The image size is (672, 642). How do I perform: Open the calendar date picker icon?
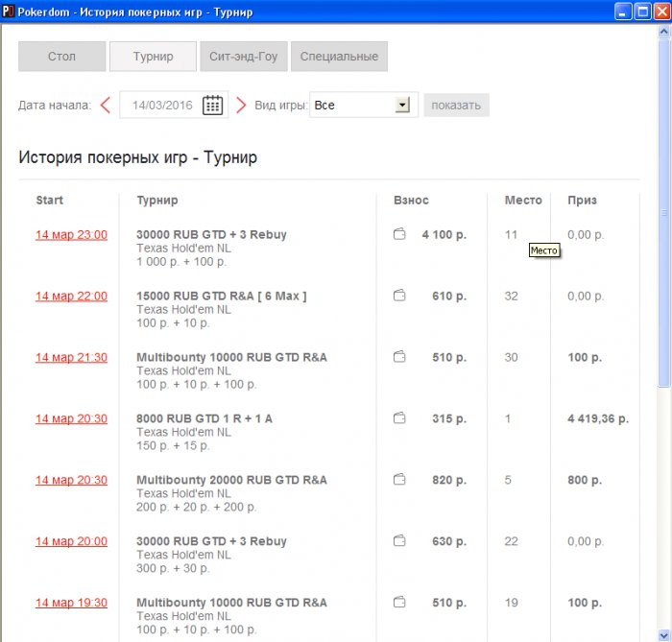[x=212, y=105]
